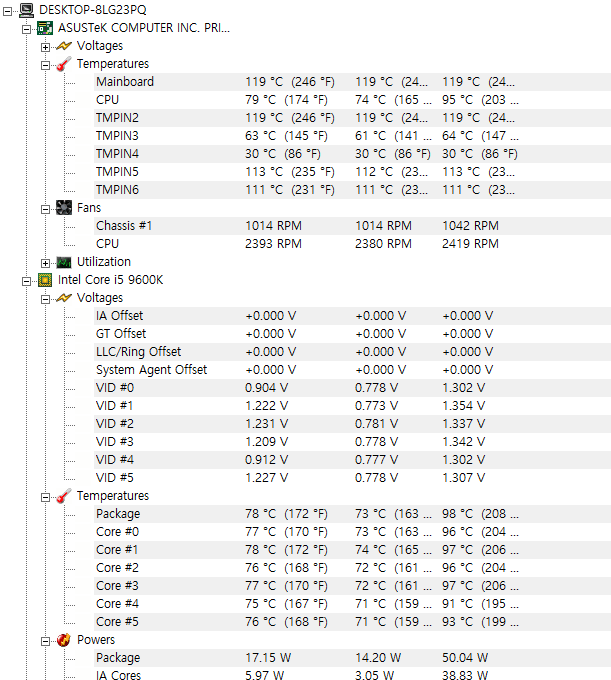This screenshot has height=680, width=611.
Task: Click the Powers node flame icon
Action: [64, 640]
